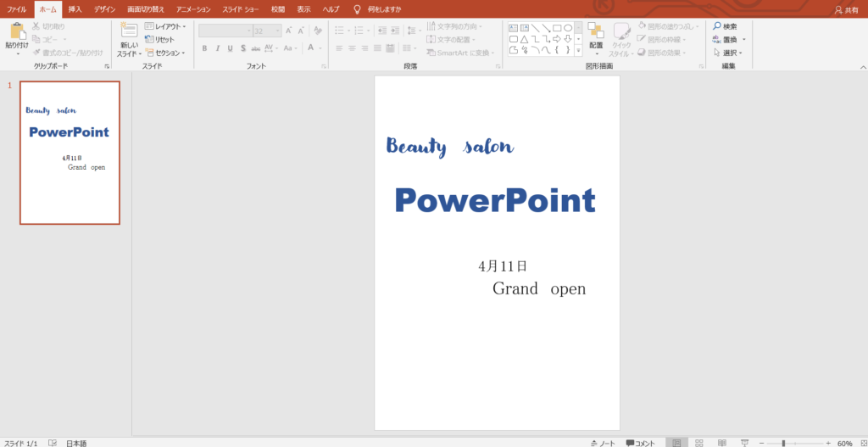Choose the Rounded Rectangle shape
Viewport: 868px width, 447px height.
513,39
